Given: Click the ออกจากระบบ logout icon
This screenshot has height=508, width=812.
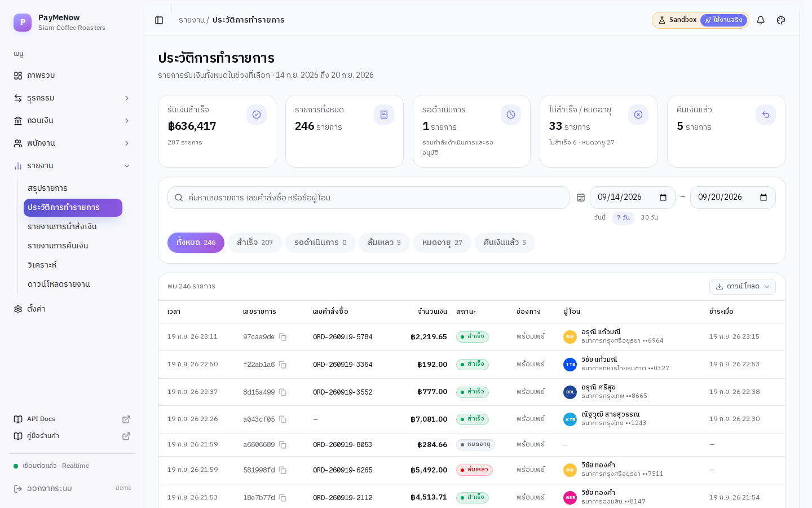Looking at the screenshot, I should click(18, 488).
